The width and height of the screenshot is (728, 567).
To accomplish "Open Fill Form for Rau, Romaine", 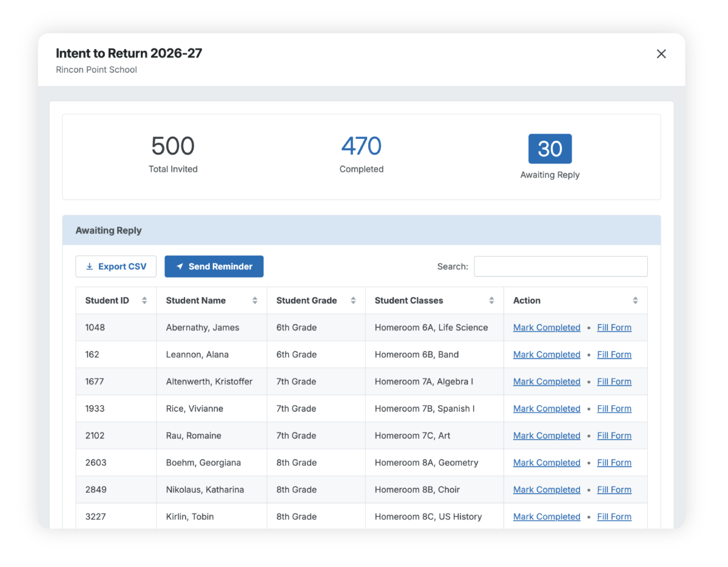I will coord(614,435).
